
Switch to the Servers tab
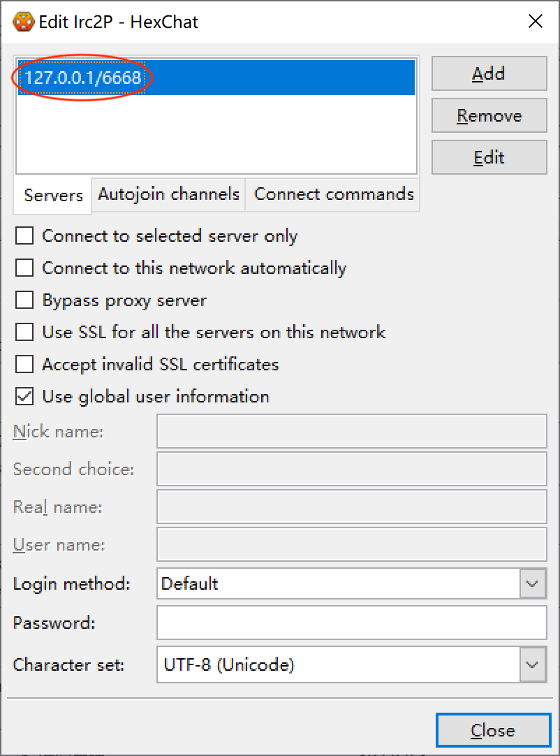coord(53,196)
